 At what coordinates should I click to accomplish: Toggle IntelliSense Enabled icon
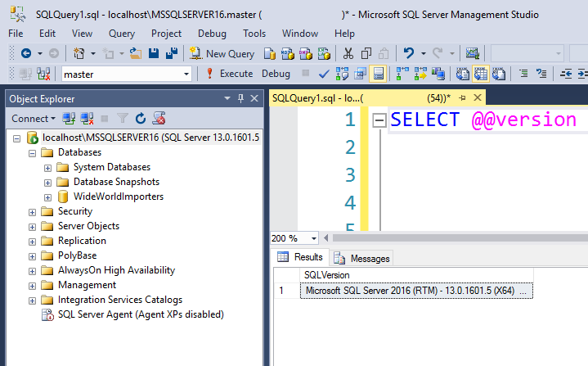pyautogui.click(x=378, y=74)
